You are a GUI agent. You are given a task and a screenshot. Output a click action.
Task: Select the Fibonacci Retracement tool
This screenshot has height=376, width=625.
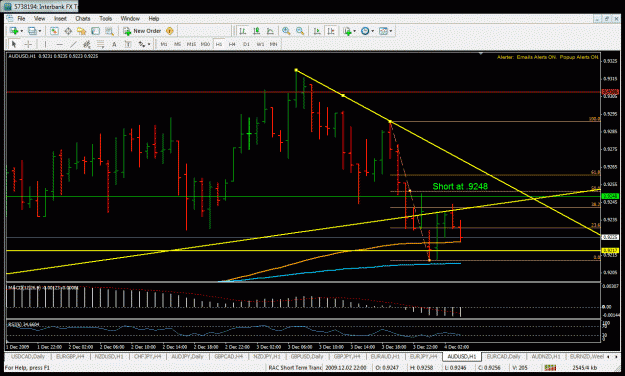100,44
